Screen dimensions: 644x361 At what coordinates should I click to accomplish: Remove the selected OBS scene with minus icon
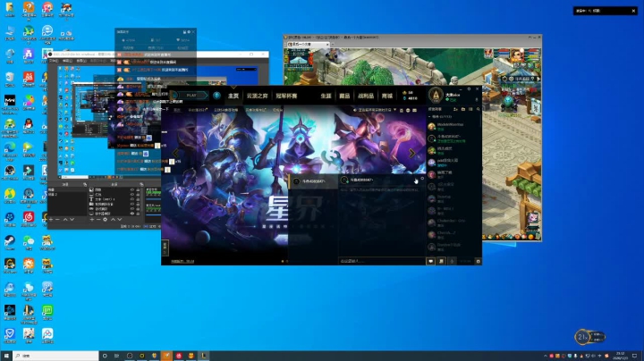[x=57, y=220]
